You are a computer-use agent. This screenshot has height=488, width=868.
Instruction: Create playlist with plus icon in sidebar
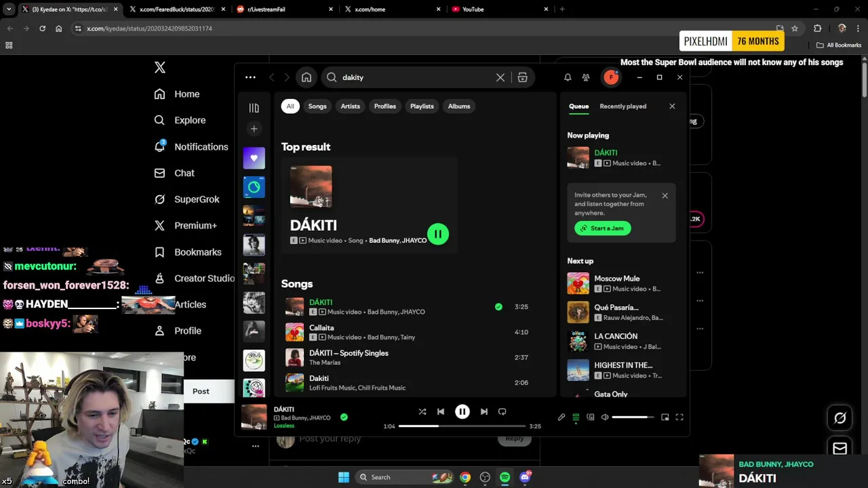point(254,129)
